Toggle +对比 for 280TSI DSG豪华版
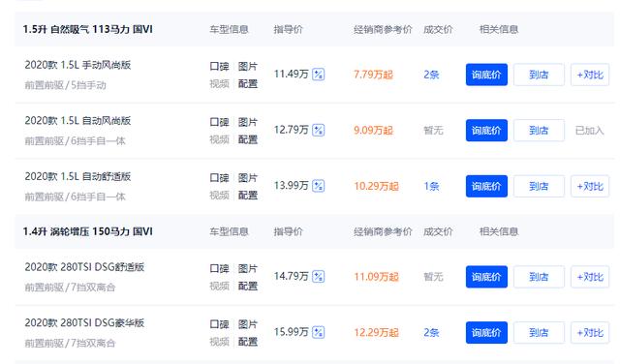620x364 pixels. (590, 333)
